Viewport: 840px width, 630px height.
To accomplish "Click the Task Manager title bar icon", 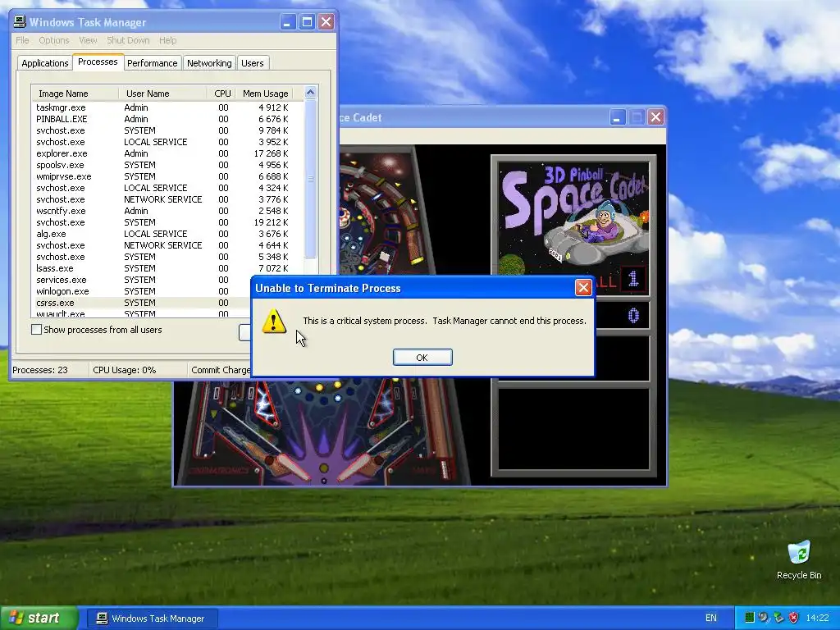I will (x=20, y=22).
